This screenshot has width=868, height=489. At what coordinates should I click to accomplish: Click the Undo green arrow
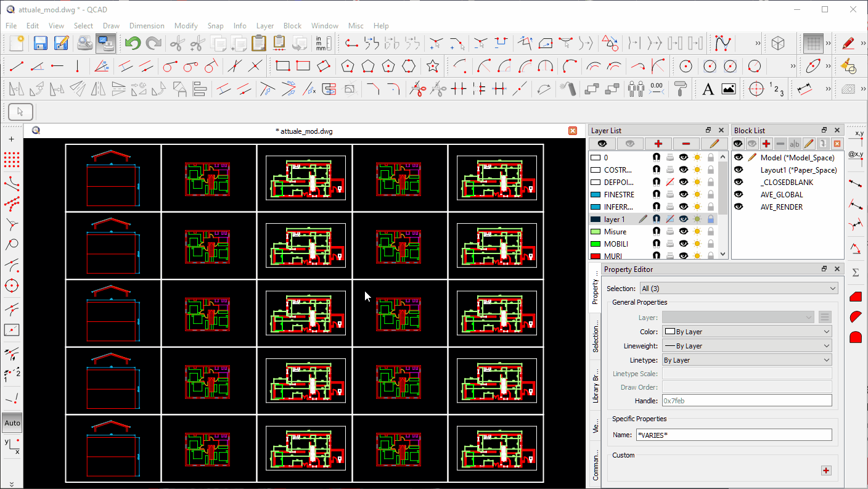pos(133,43)
